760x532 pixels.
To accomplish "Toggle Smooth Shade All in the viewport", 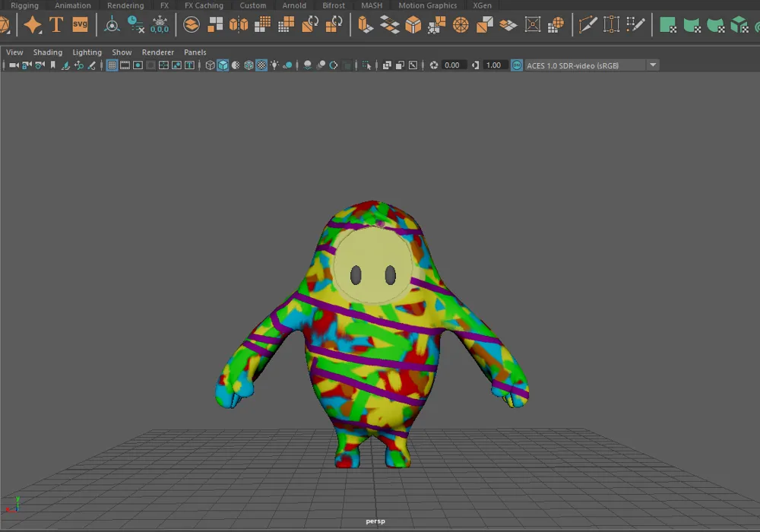I will 223,65.
